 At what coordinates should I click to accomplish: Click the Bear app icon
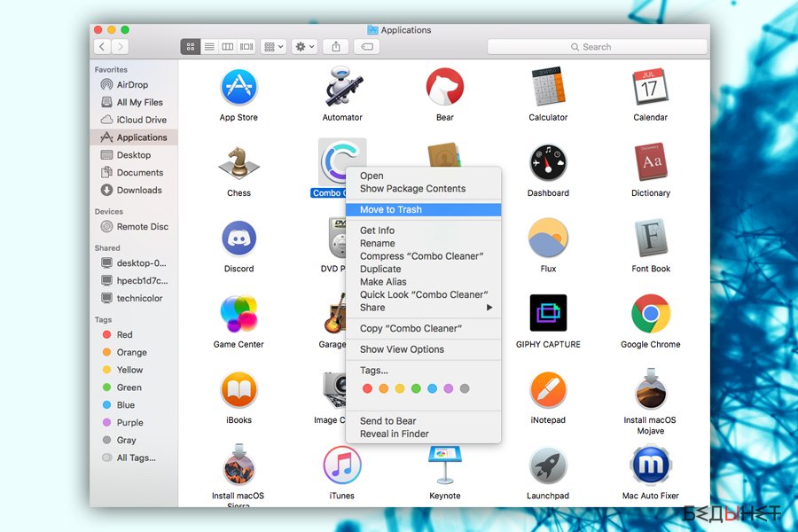click(445, 87)
